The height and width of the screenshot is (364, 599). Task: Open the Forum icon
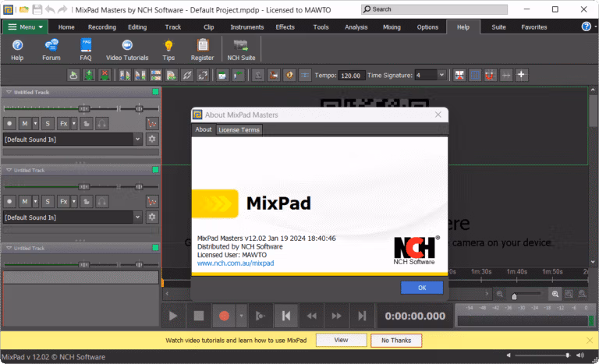[51, 50]
